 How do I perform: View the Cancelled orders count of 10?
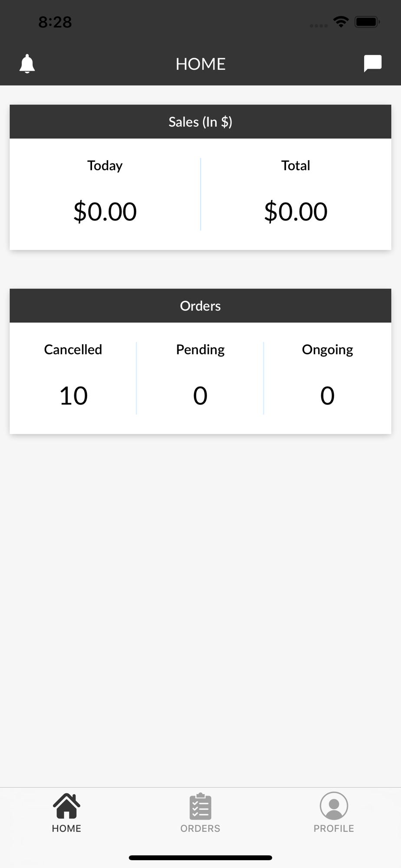point(73,396)
